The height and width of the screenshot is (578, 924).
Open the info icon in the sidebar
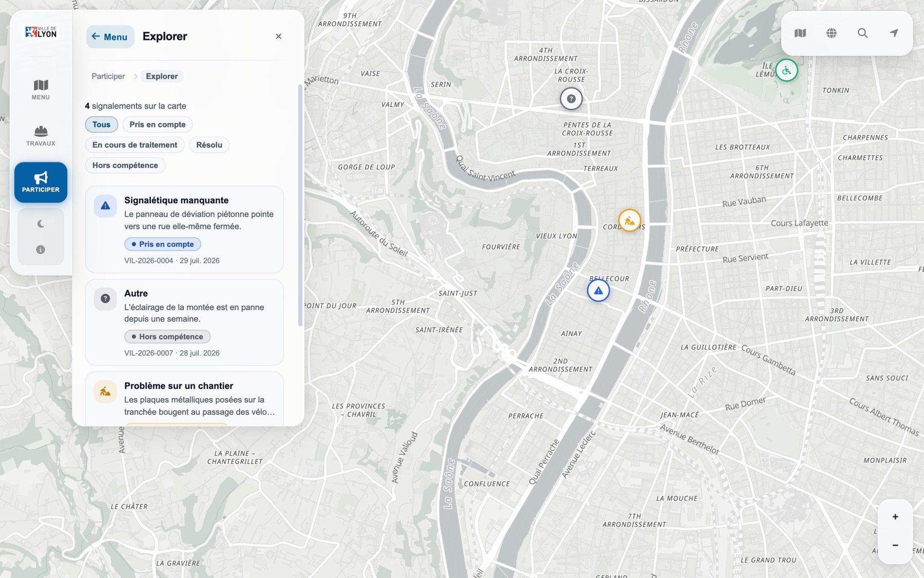(x=41, y=250)
